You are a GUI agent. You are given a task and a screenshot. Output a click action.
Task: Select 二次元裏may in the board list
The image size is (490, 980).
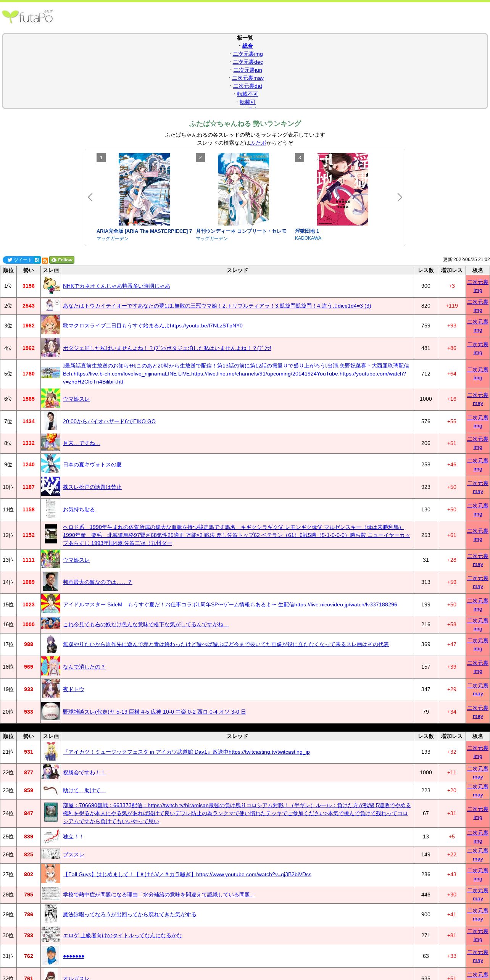tap(248, 78)
